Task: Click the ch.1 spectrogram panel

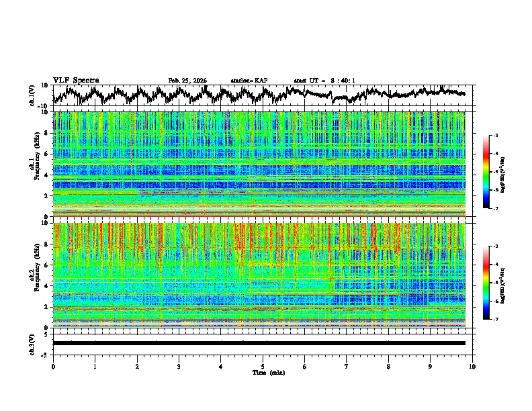Action: (x=259, y=164)
